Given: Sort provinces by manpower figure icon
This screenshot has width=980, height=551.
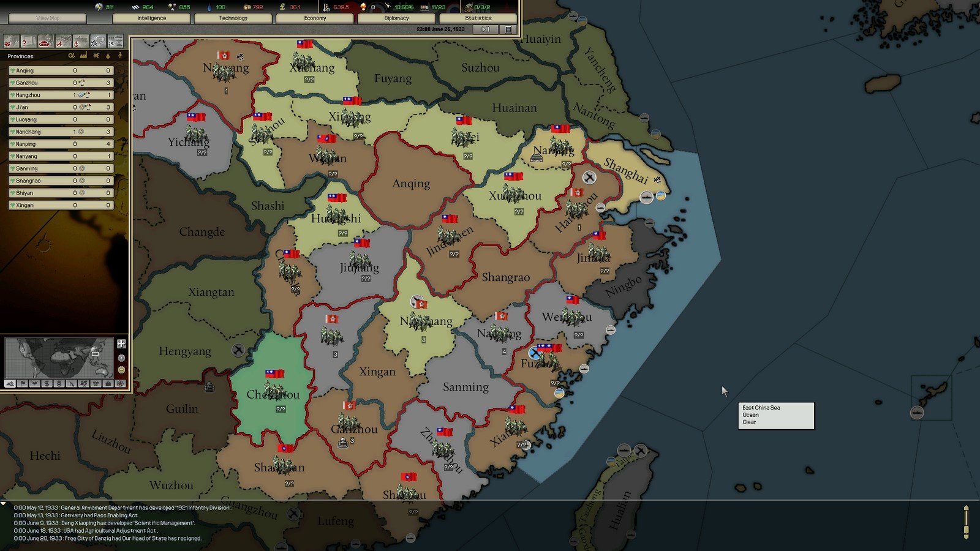Looking at the screenshot, I should click(120, 56).
